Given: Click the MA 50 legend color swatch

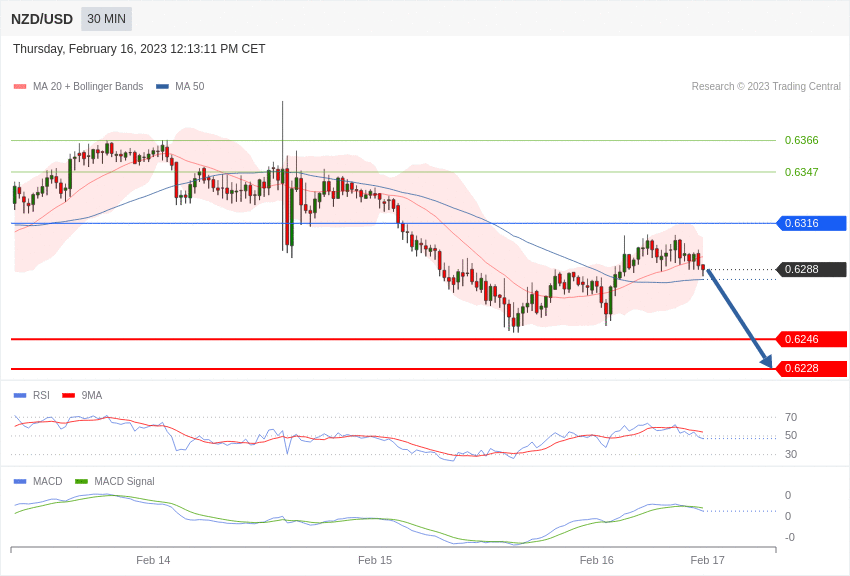Looking at the screenshot, I should 162,86.
